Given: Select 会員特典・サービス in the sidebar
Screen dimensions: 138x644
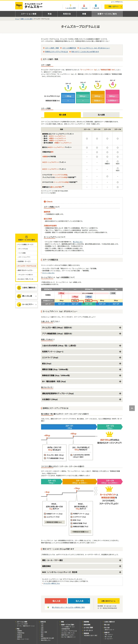Looking at the screenshot, I should click(26, 261).
